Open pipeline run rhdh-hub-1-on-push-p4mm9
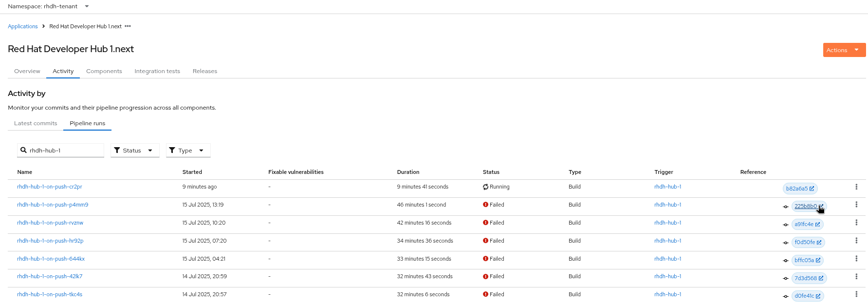Screen dimensions: 868x305 click(53, 205)
